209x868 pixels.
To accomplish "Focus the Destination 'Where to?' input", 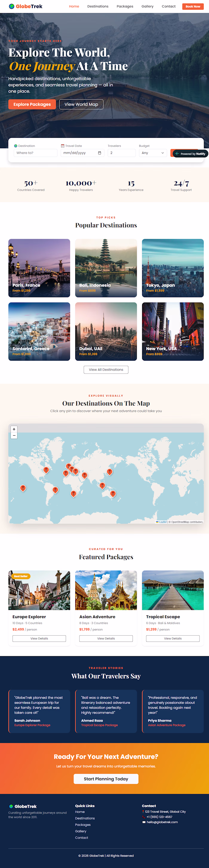I will tap(36, 153).
